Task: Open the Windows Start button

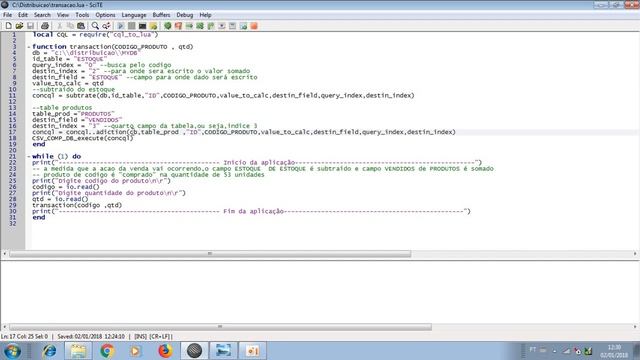Action: [12, 351]
